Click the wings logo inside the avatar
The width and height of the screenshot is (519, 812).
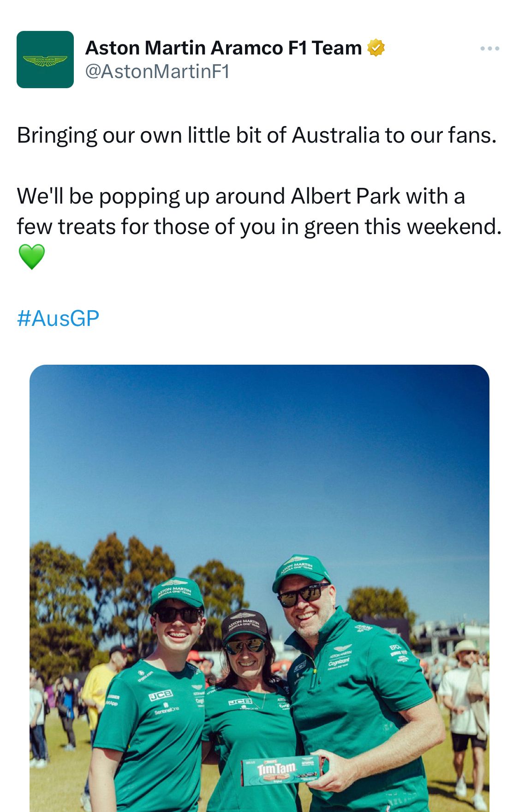pos(45,60)
